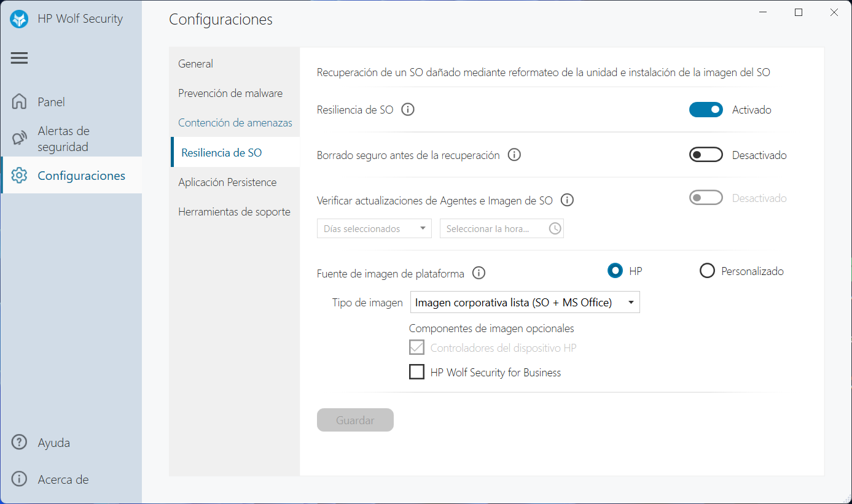
Task: Check HP Wolf Security for Business checkbox
Action: click(x=417, y=372)
